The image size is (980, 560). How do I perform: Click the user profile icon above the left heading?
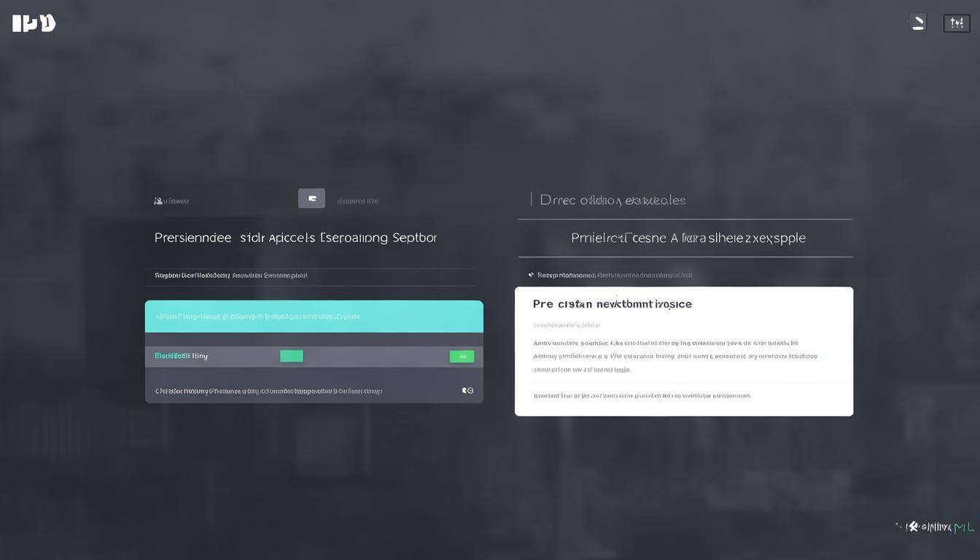click(158, 201)
